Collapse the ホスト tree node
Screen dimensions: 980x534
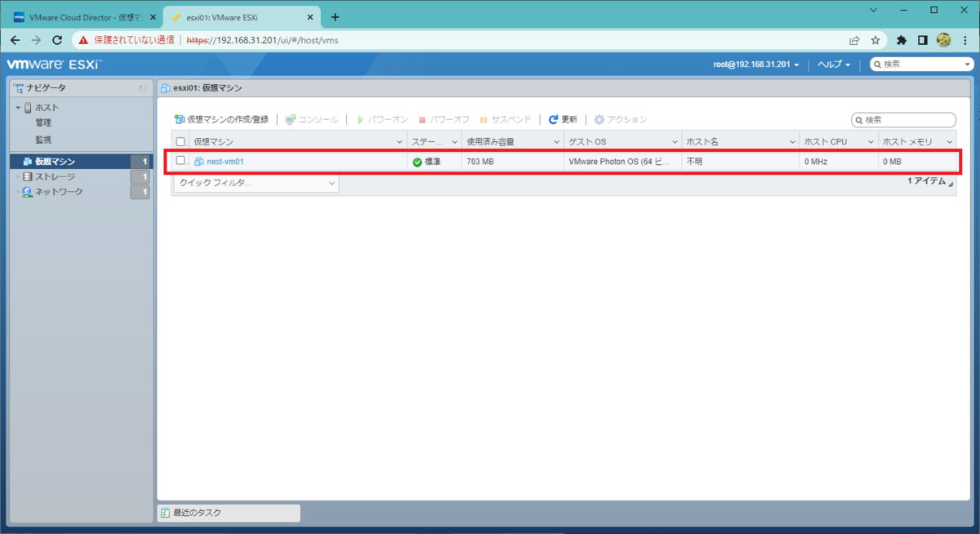(x=17, y=108)
